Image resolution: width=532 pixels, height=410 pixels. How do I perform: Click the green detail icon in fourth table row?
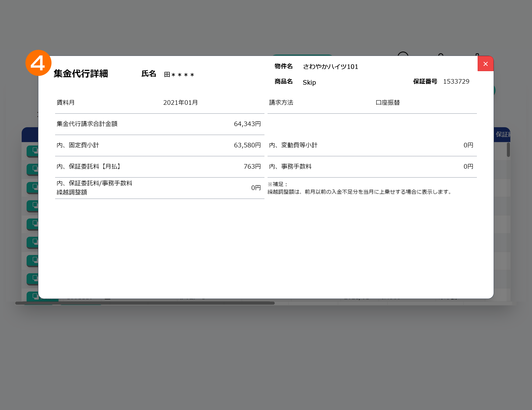[x=33, y=206]
